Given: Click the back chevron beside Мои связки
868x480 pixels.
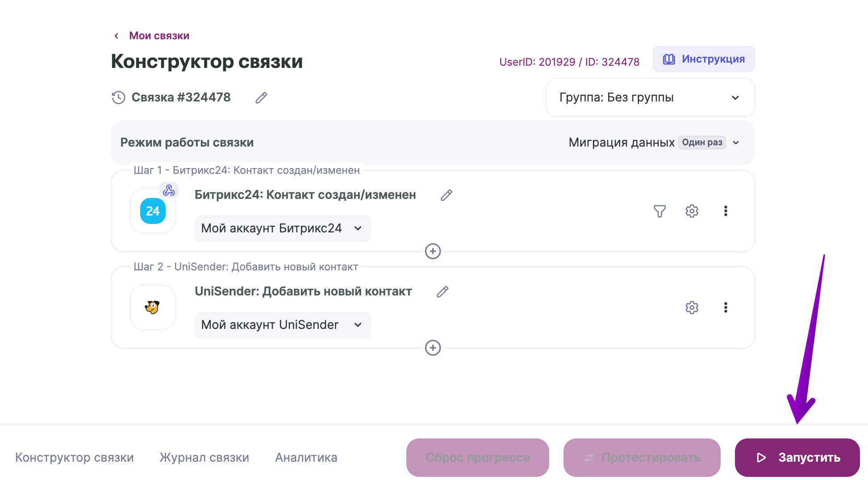Looking at the screenshot, I should (117, 36).
